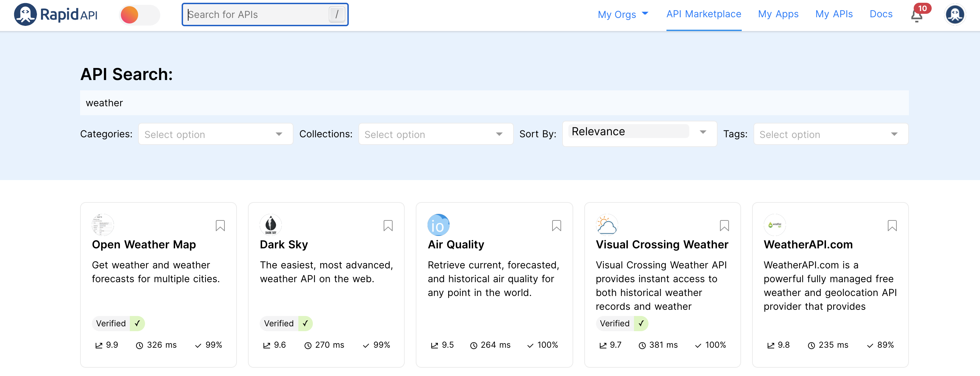Go to My Apps

(778, 14)
